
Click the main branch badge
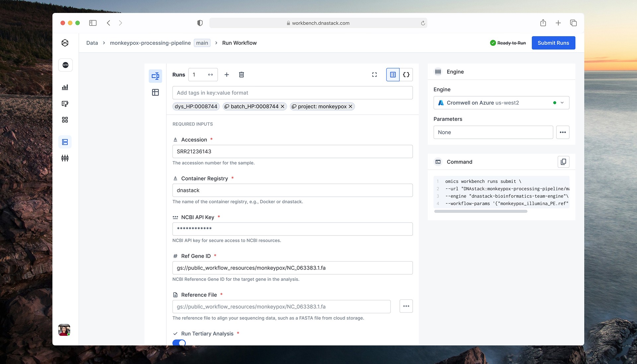coord(202,43)
